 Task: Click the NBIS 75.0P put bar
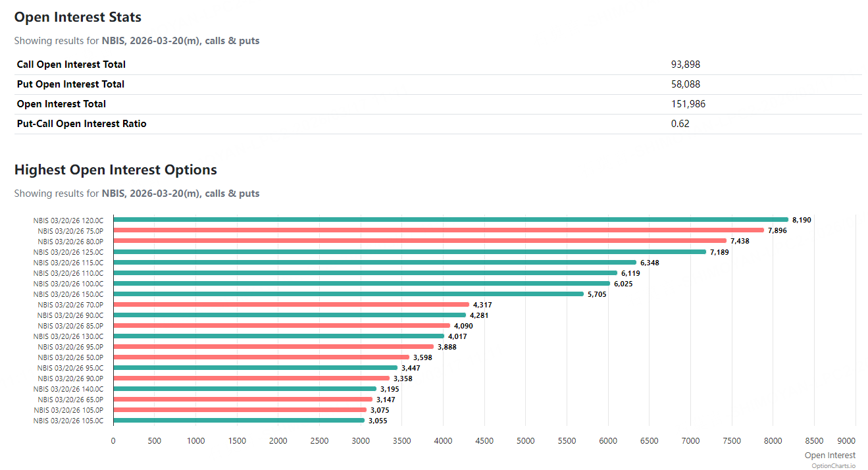pyautogui.click(x=438, y=230)
